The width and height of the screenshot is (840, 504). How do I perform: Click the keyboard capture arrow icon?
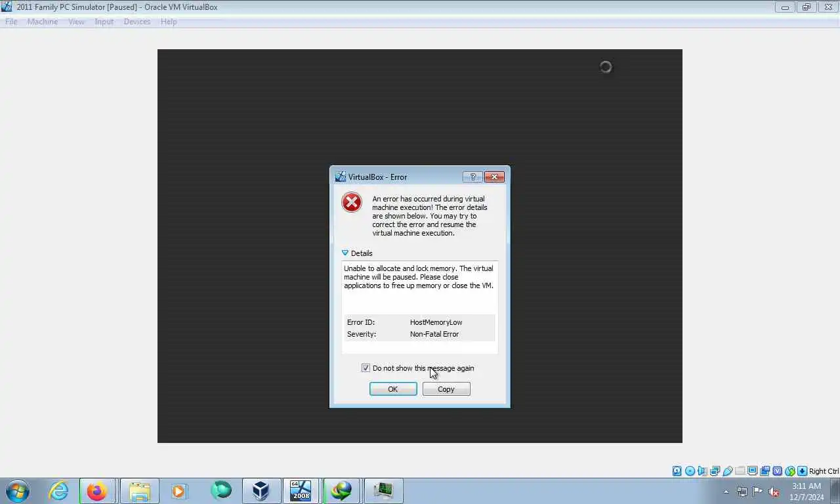tap(802, 471)
